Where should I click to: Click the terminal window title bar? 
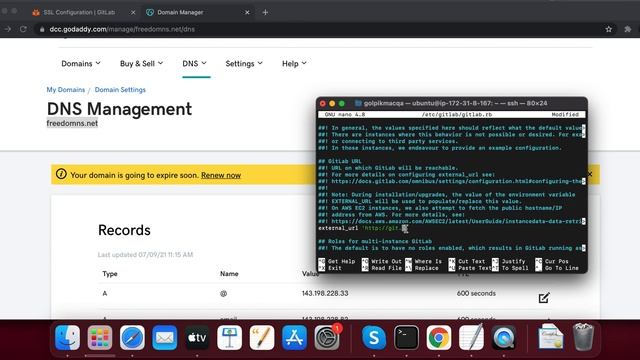pyautogui.click(x=452, y=103)
